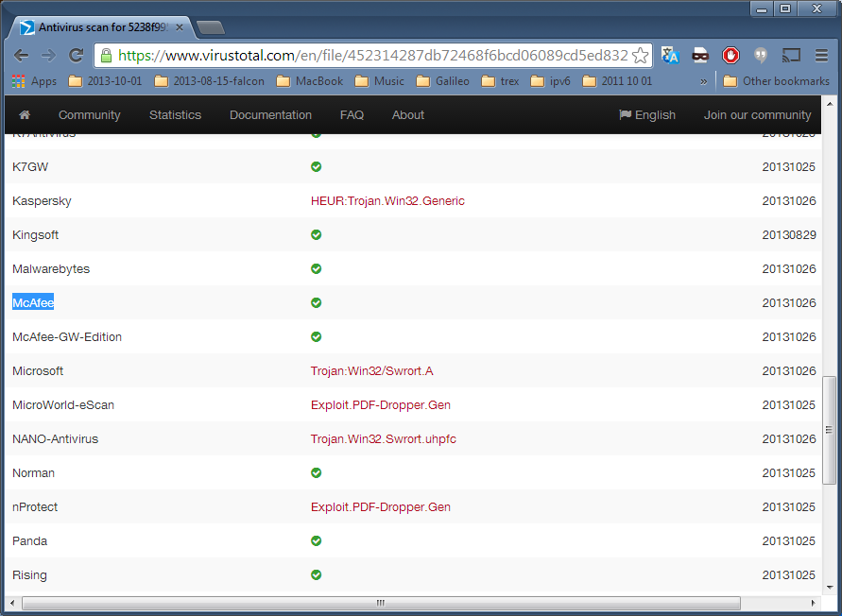Click MicroWorld-eScan's Exploit.PDF-Dropper.Gen result
The image size is (842, 616).
point(381,405)
